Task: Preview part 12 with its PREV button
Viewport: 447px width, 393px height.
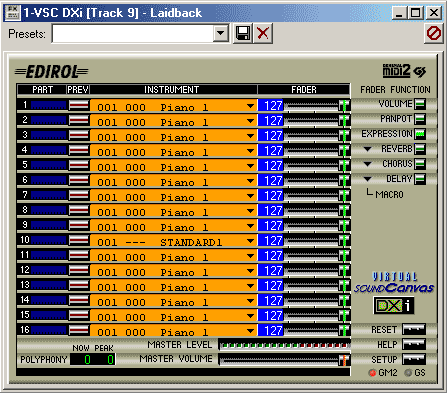Action: pyautogui.click(x=79, y=270)
